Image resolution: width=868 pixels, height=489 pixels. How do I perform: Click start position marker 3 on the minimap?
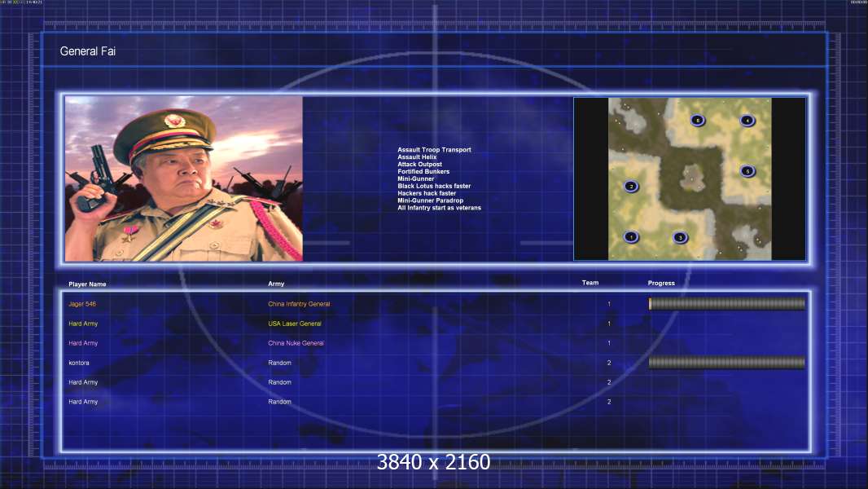coord(681,238)
